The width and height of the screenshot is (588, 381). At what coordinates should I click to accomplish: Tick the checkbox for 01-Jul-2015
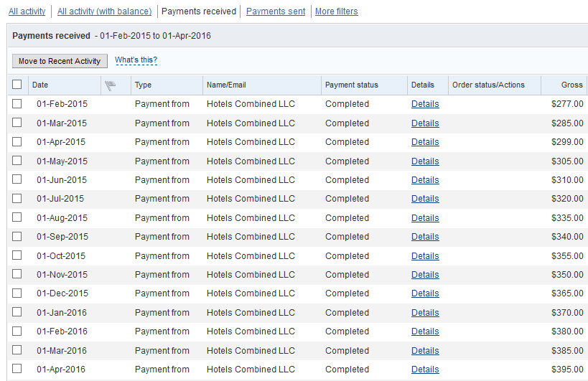[17, 198]
